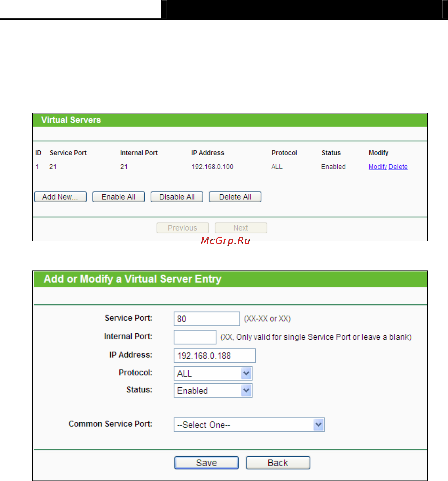Viewport: 448px width, 481px height.
Task: Click the Add New... button
Action: 60,197
